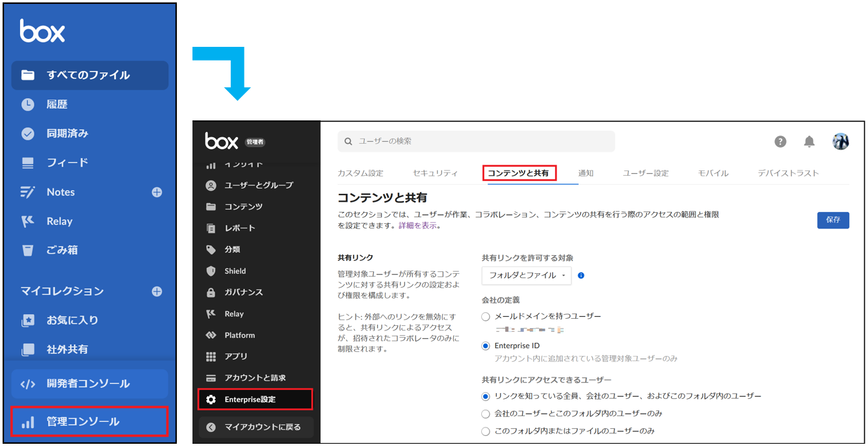The image size is (868, 447).
Task: Click the 履歴 clock icon
Action: 27,104
